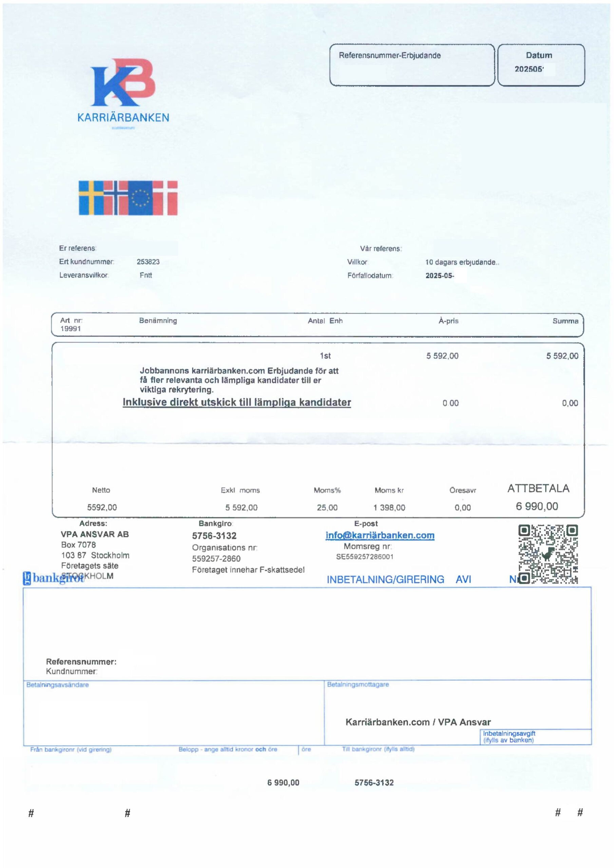Click the slip amount 6 990,00 at bottom
The width and height of the screenshot is (614, 868).
[x=283, y=783]
